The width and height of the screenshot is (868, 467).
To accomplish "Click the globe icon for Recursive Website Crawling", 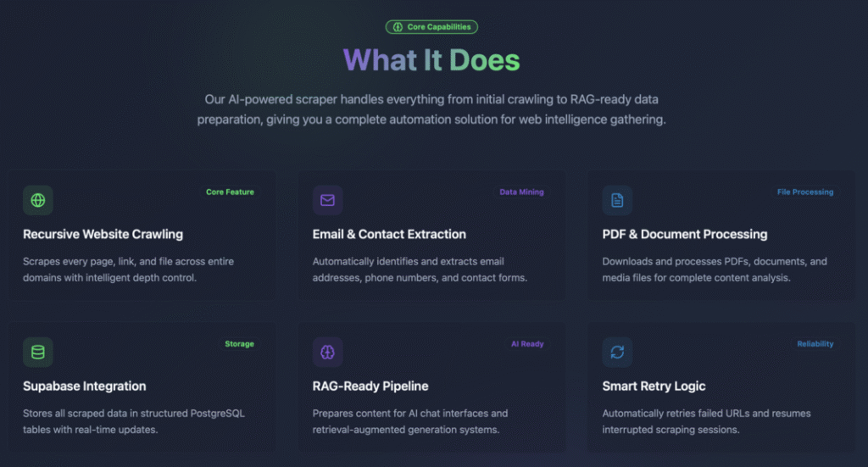I will pos(37,200).
